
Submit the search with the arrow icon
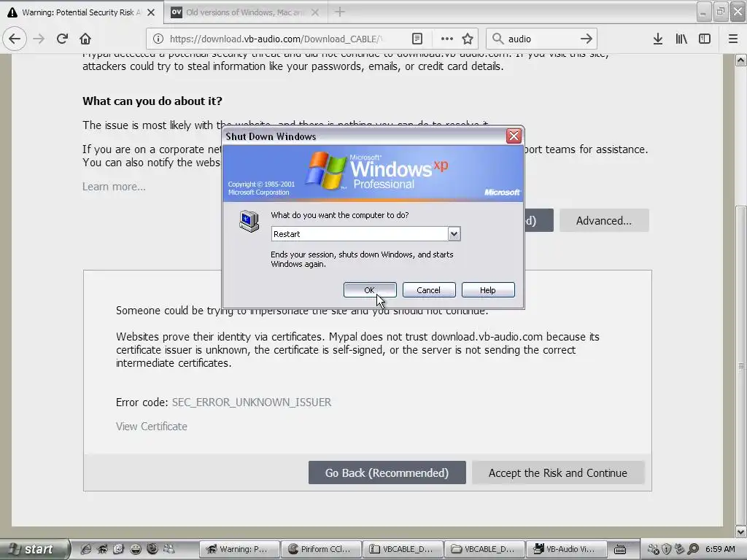pyautogui.click(x=586, y=39)
